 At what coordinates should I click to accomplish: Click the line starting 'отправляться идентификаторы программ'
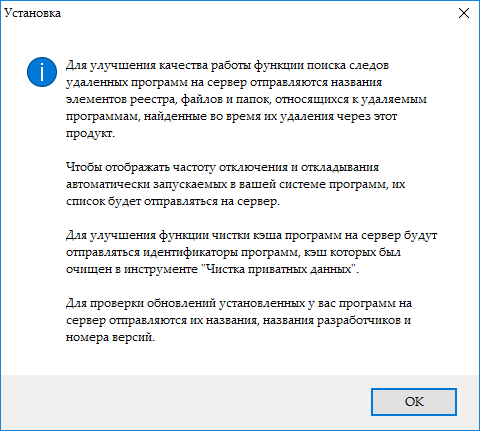click(x=233, y=252)
